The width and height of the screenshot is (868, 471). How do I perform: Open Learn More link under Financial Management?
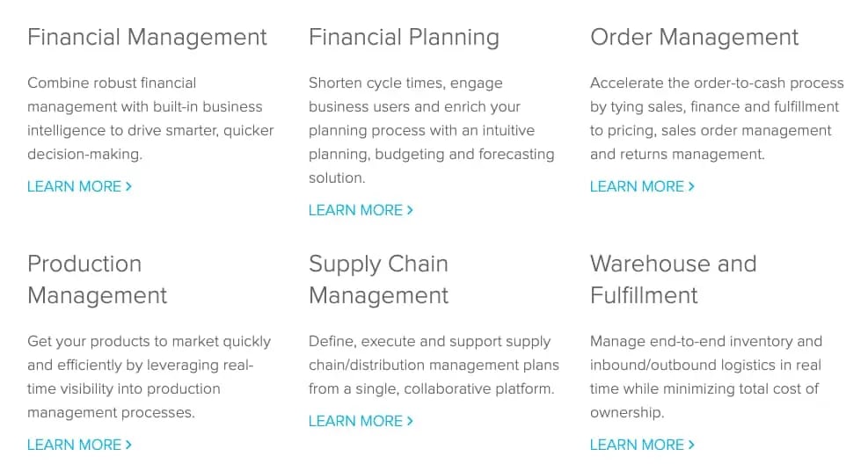[74, 186]
